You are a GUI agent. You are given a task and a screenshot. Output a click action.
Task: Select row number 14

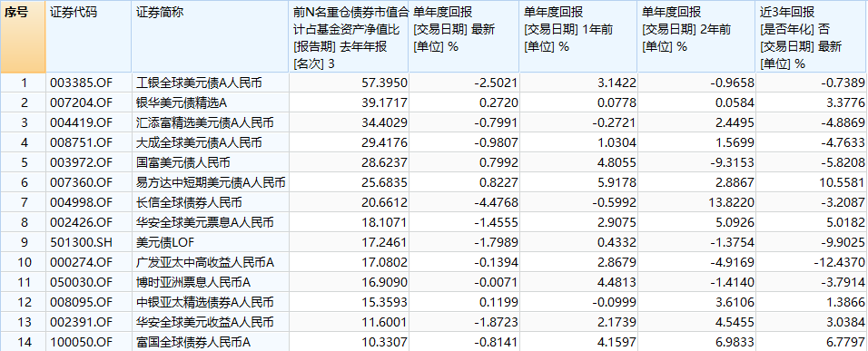24,342
